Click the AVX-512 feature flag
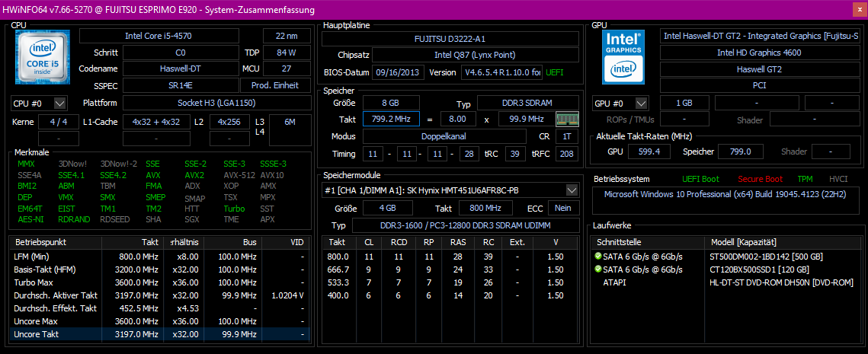Image resolution: width=868 pixels, height=354 pixels. point(239,175)
